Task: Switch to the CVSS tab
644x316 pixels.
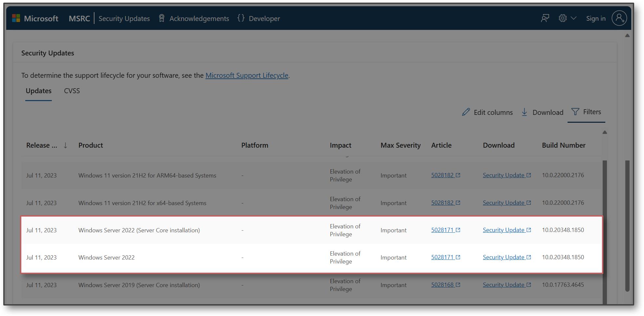Action: 72,91
